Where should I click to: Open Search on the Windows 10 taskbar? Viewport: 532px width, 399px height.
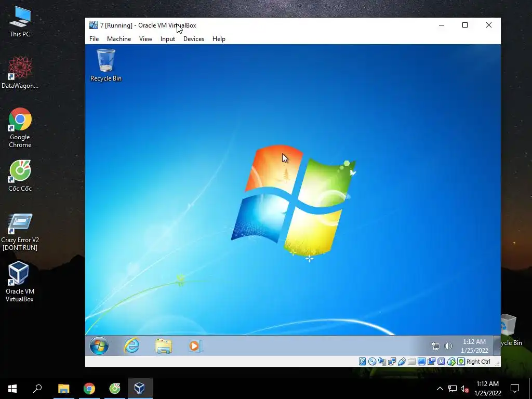pyautogui.click(x=37, y=389)
